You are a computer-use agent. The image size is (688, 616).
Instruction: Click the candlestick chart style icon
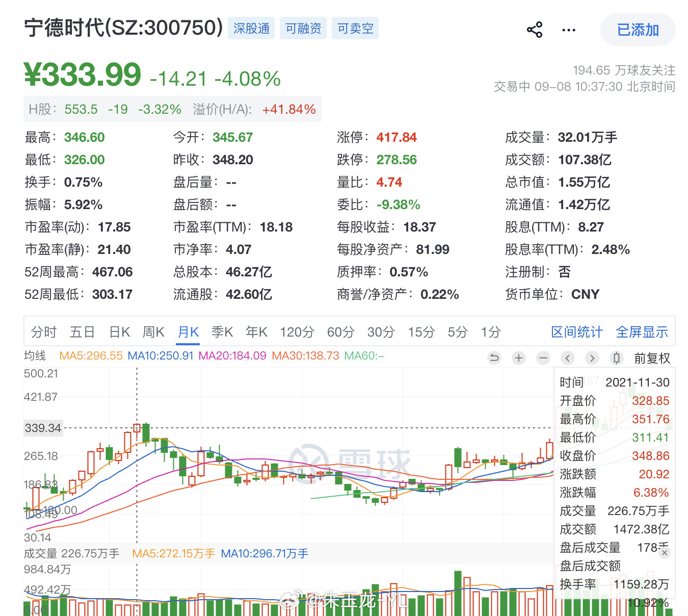point(617,358)
